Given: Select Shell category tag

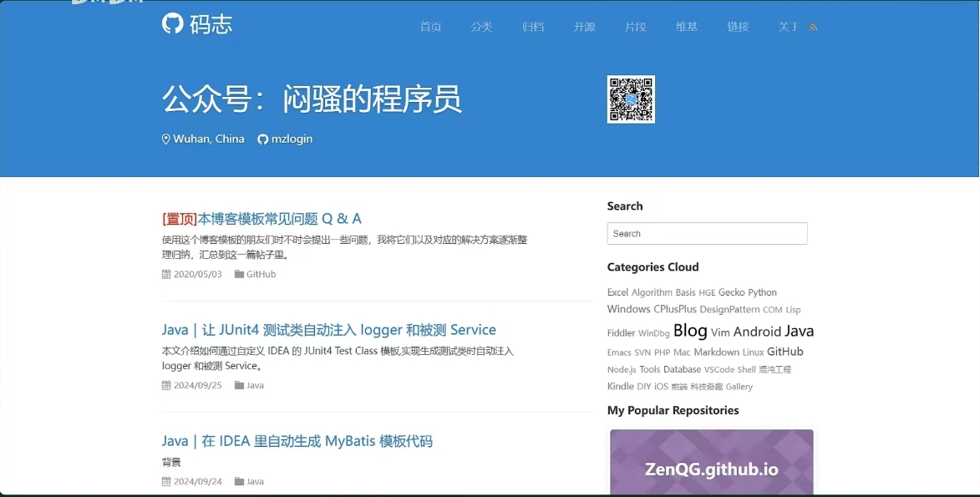Looking at the screenshot, I should coord(746,369).
